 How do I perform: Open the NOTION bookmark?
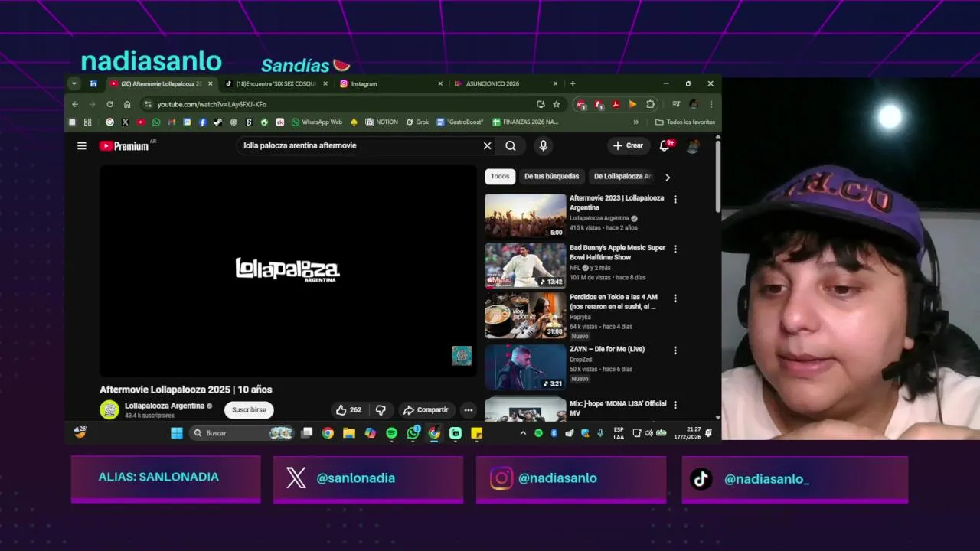(x=382, y=122)
